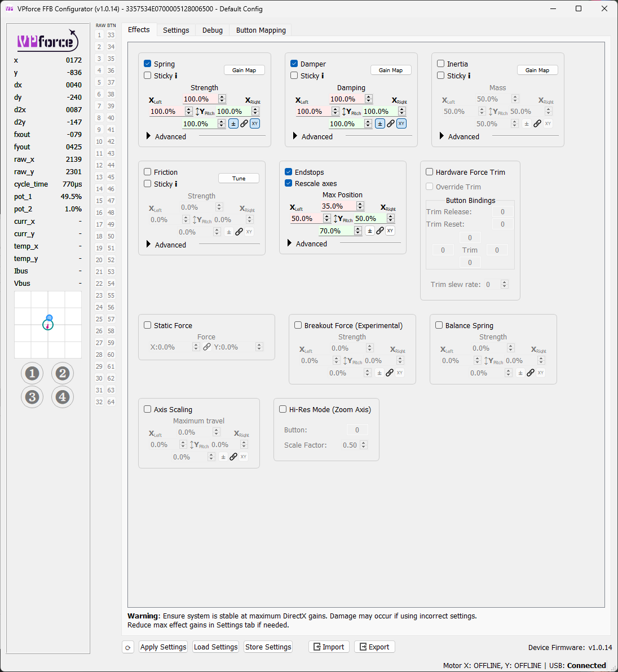Disable the Spring effect checkbox

tap(147, 64)
